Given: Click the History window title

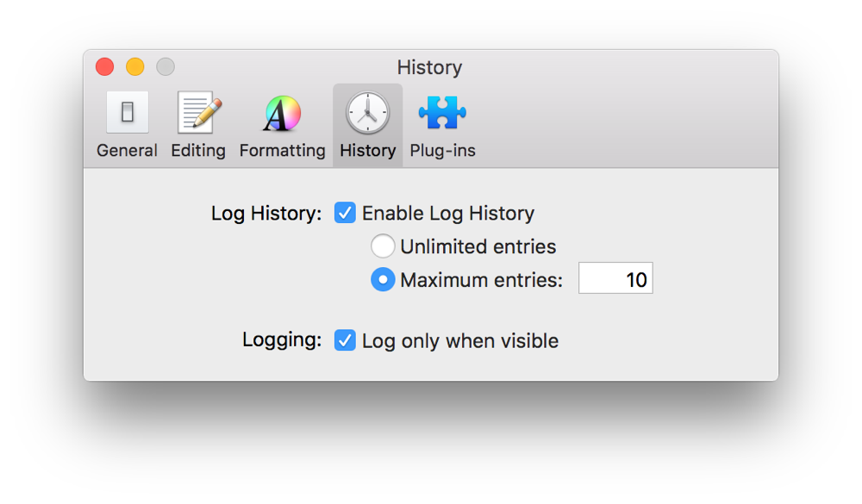Looking at the screenshot, I should [x=429, y=67].
